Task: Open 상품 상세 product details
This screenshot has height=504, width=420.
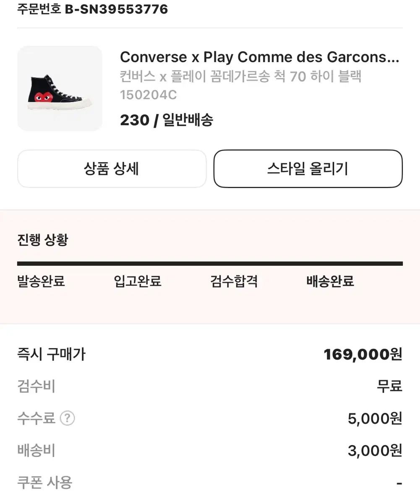Action: pyautogui.click(x=112, y=169)
